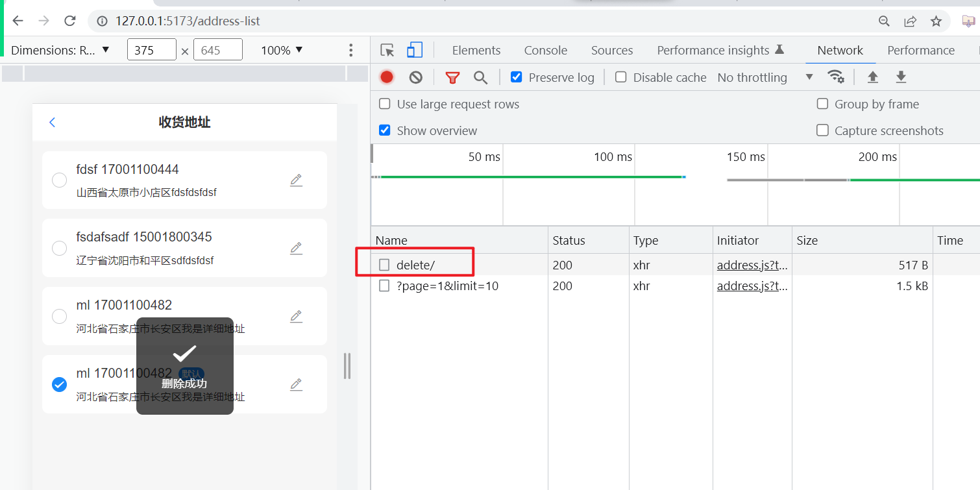This screenshot has width=980, height=490.
Task: Go back using the blue chevron in 收货地址 header
Action: coord(53,122)
